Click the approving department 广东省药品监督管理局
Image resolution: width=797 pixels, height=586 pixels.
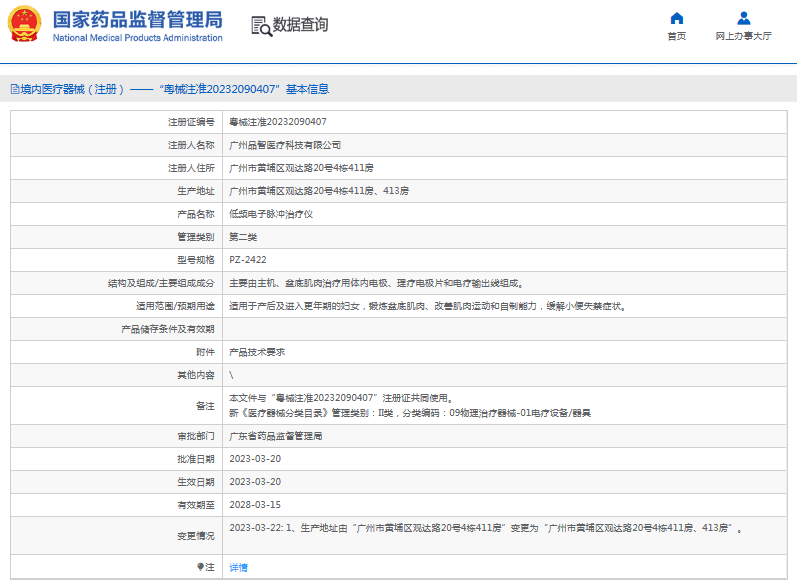click(276, 436)
